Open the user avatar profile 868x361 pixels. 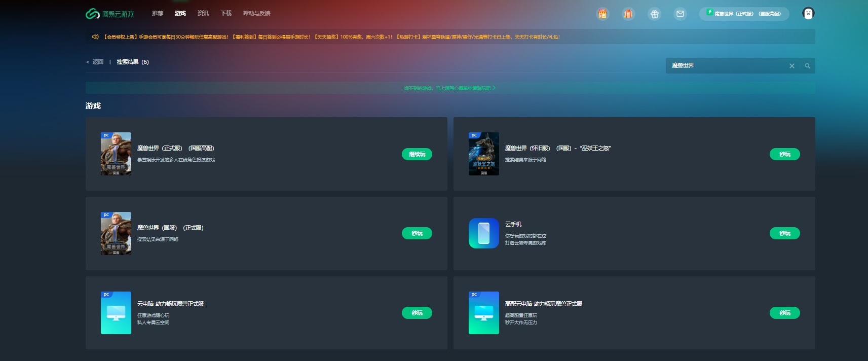tap(808, 14)
